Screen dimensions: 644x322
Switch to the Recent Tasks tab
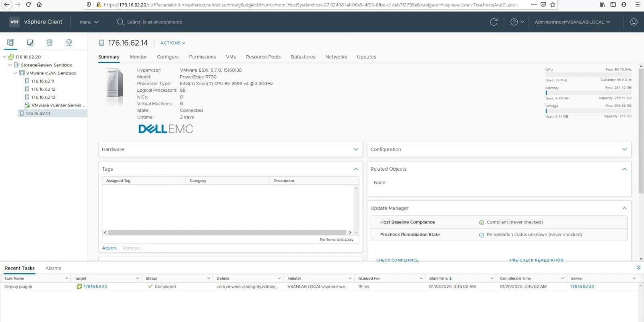tap(20, 268)
